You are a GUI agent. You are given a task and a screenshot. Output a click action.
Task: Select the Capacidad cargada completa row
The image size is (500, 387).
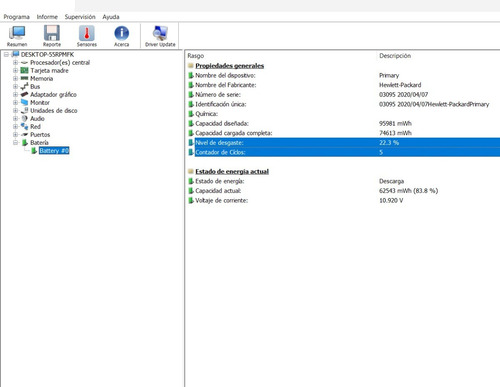pos(343,133)
